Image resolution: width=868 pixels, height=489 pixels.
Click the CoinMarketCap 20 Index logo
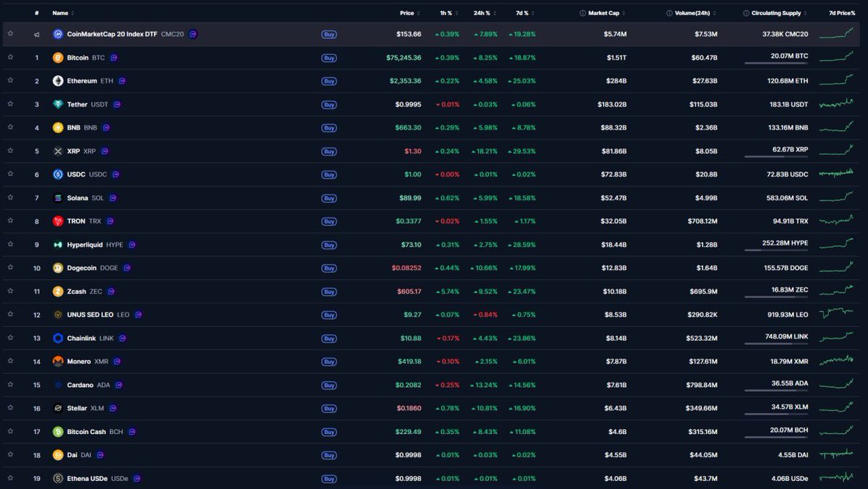(x=58, y=34)
